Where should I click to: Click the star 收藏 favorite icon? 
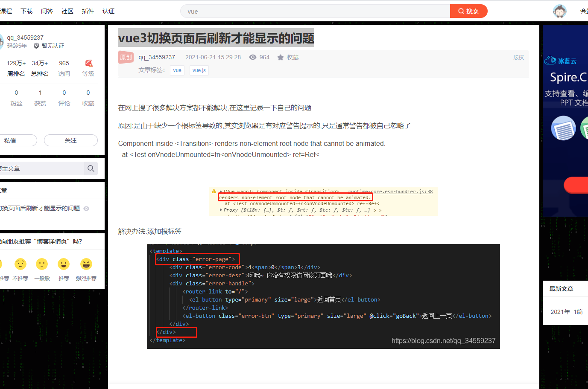click(281, 57)
